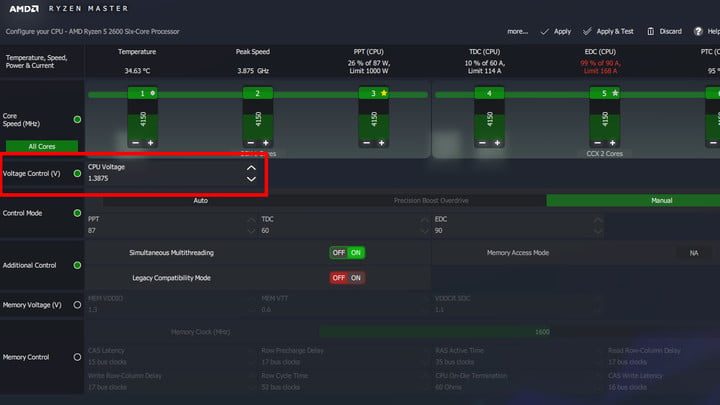Click the All Cores button
The image size is (720, 405).
(x=42, y=146)
